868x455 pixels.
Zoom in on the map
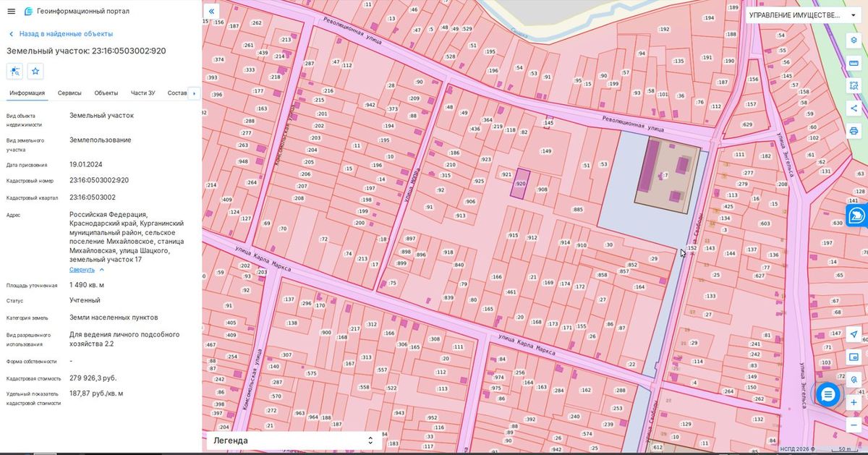coord(854,402)
